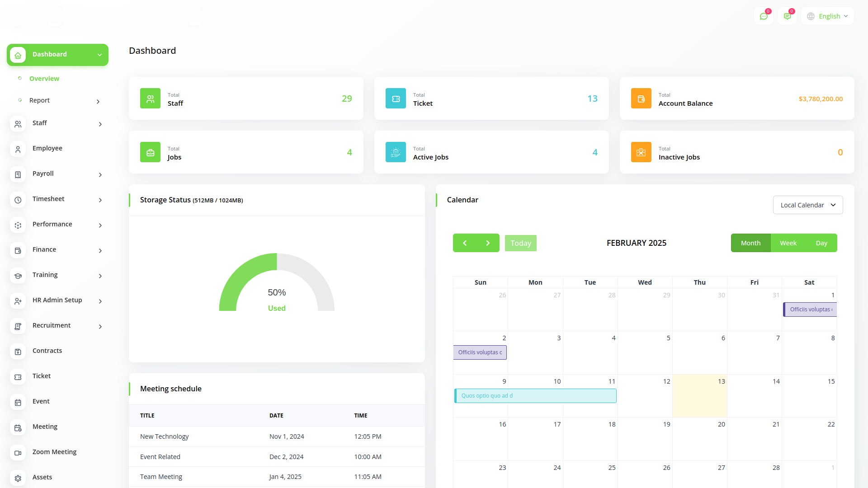This screenshot has width=868, height=488.
Task: Open the Report submenu item
Action: tap(40, 100)
